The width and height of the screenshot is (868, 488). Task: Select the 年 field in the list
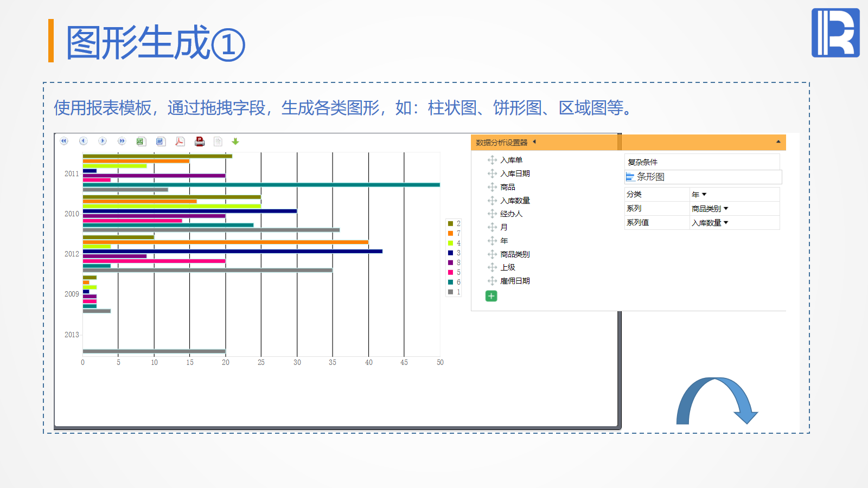coord(504,241)
